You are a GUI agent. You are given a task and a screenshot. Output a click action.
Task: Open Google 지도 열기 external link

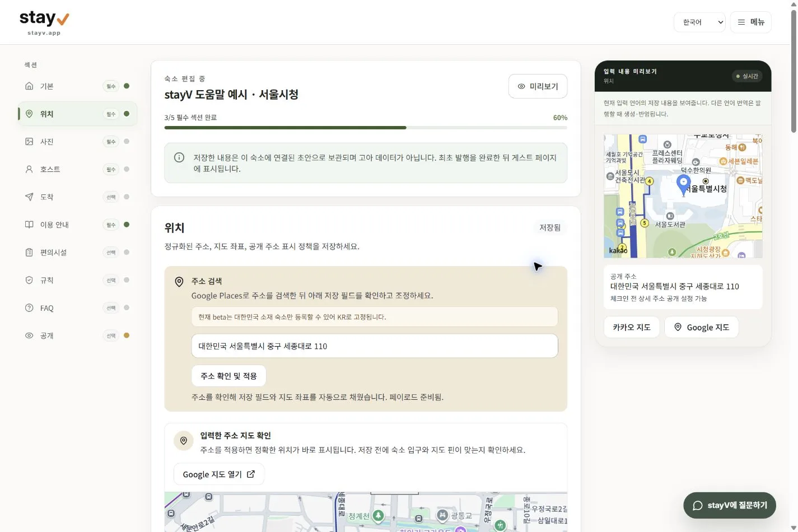[x=219, y=474]
